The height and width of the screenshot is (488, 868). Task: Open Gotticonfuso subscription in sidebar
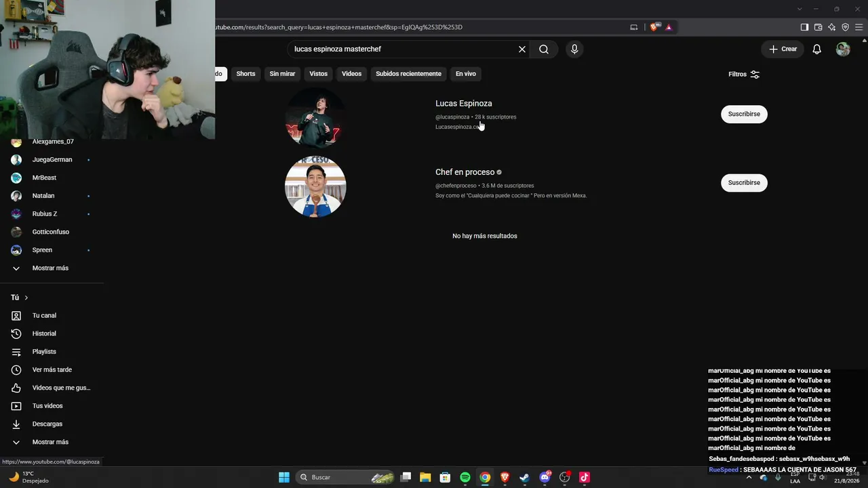tap(52, 232)
